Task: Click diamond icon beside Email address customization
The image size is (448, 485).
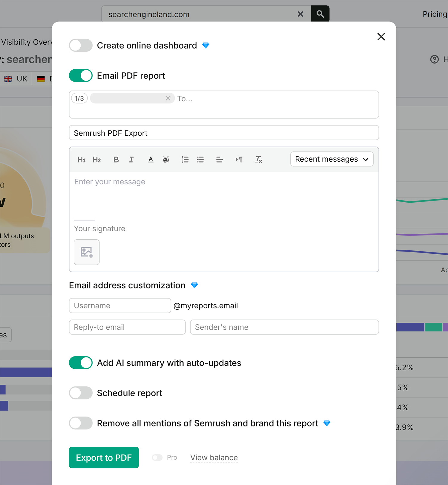Action: pos(194,285)
